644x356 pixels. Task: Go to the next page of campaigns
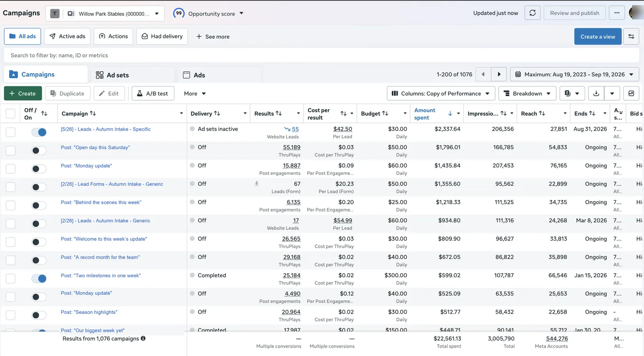(x=499, y=74)
